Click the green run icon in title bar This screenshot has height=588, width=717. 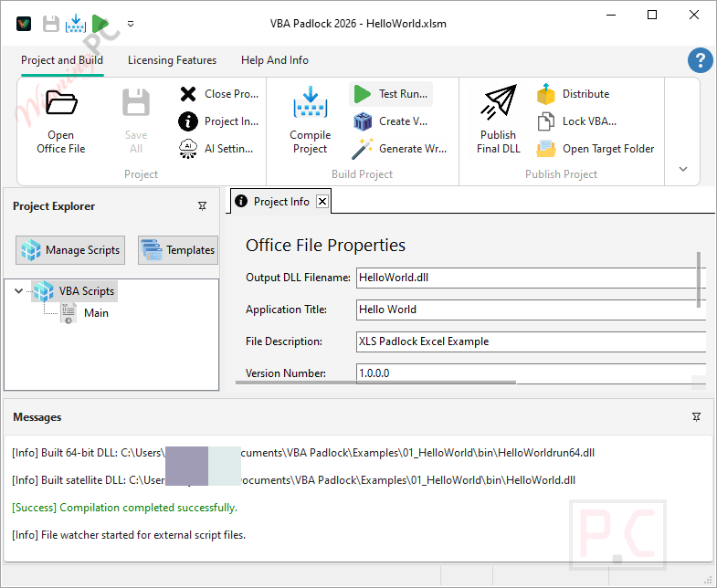pyautogui.click(x=100, y=24)
